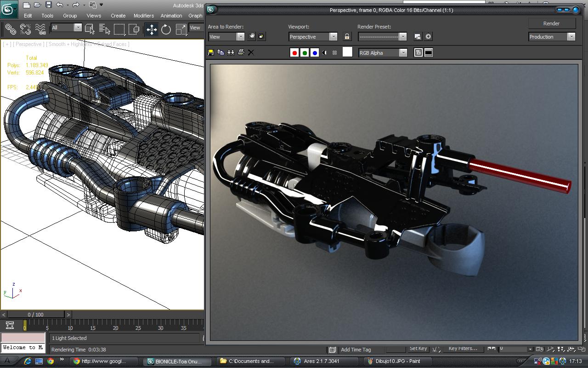Print the rendered image
This screenshot has width=588, height=368.
[241, 52]
